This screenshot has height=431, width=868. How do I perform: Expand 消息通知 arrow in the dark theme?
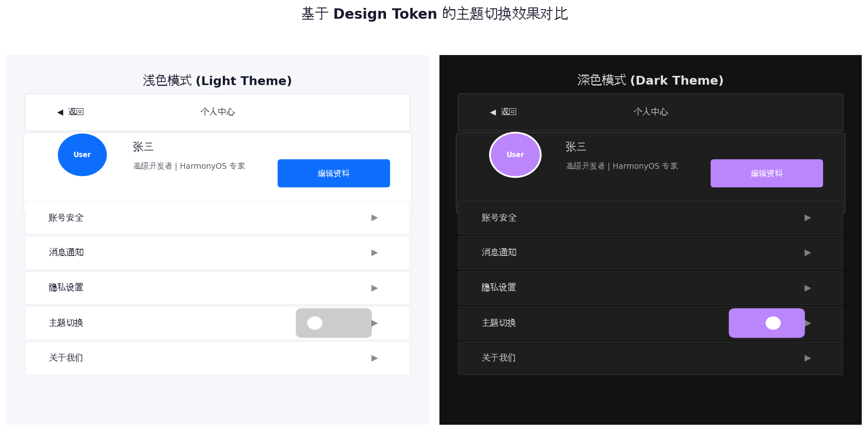click(x=807, y=253)
